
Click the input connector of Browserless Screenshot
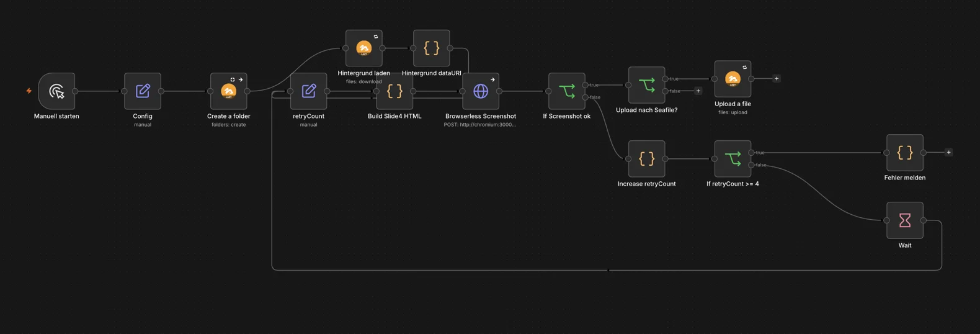point(463,91)
